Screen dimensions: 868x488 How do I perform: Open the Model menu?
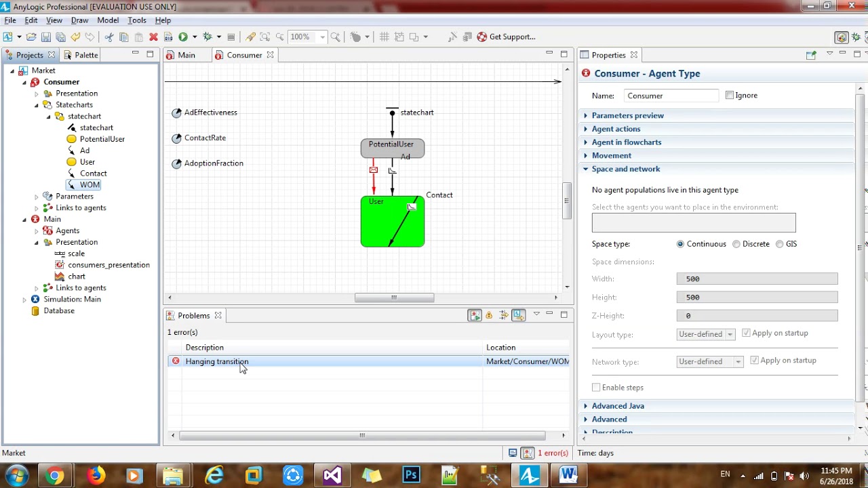108,20
